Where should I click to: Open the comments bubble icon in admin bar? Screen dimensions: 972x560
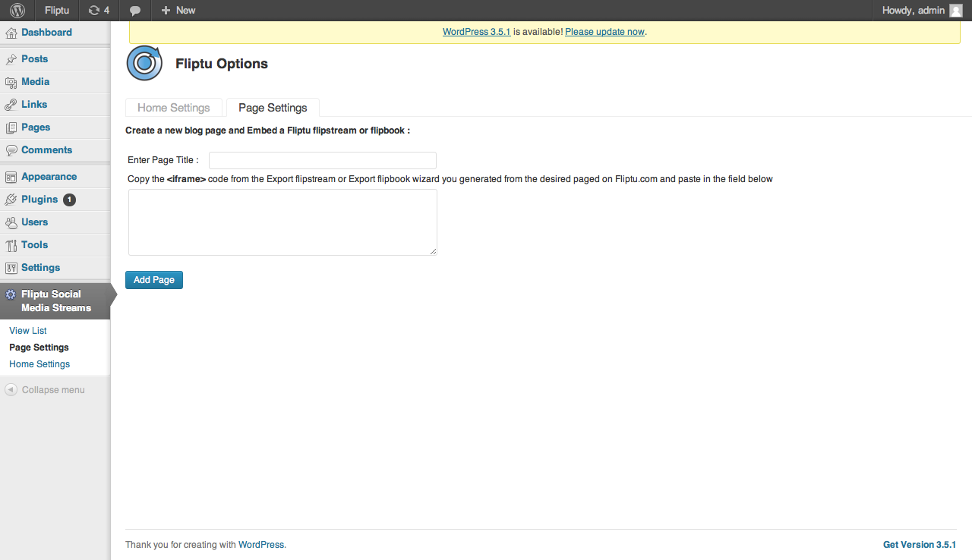click(x=135, y=11)
